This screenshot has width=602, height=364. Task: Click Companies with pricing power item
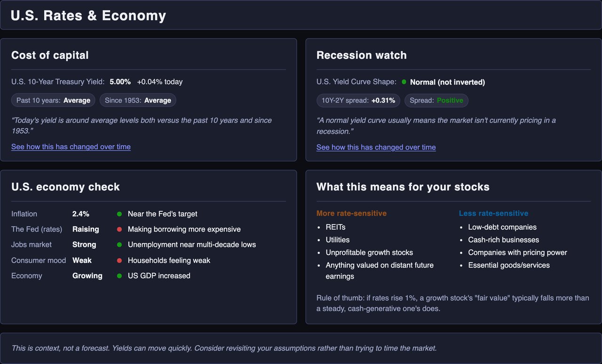pos(518,252)
